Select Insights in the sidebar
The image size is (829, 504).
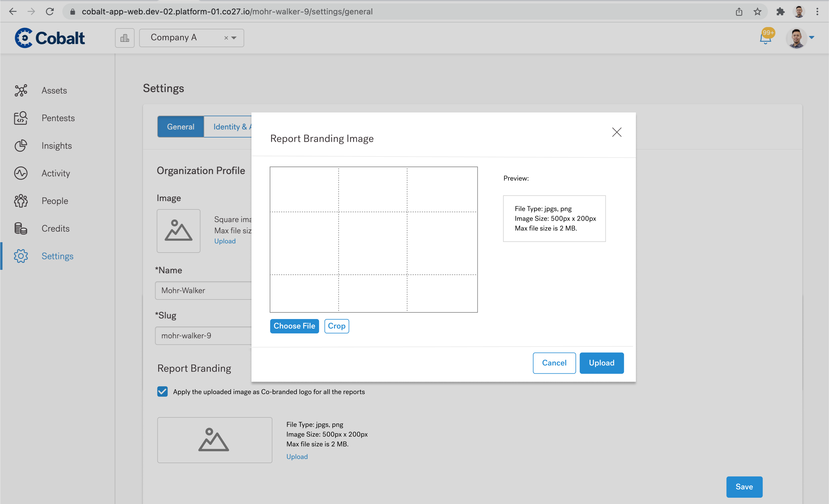[x=56, y=146]
